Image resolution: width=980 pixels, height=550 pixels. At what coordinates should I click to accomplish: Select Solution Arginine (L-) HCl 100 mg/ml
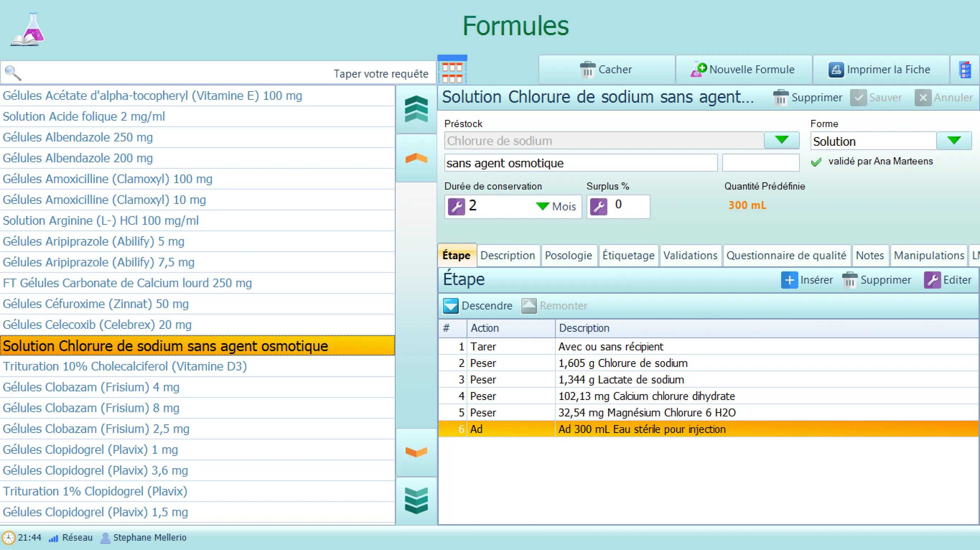click(x=197, y=220)
